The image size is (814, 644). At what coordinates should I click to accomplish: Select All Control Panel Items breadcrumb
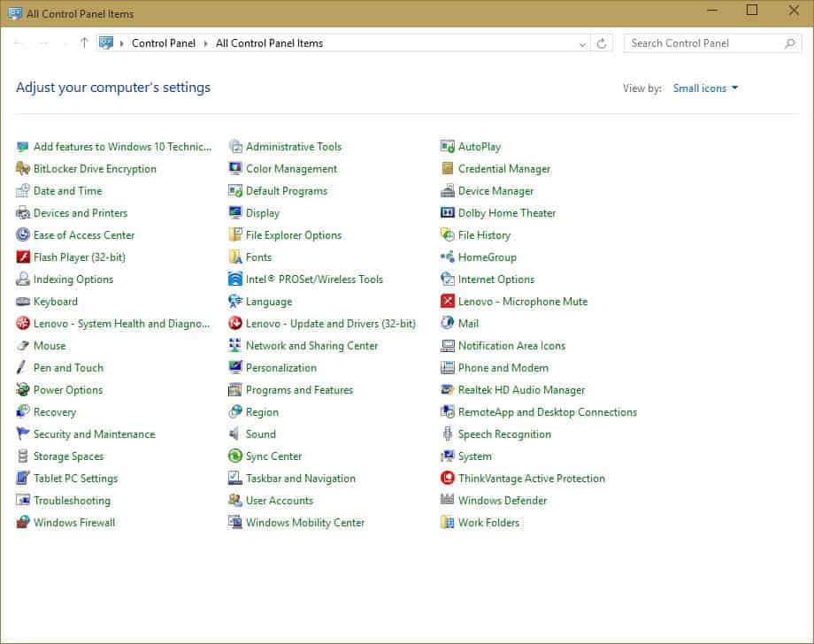tap(270, 43)
